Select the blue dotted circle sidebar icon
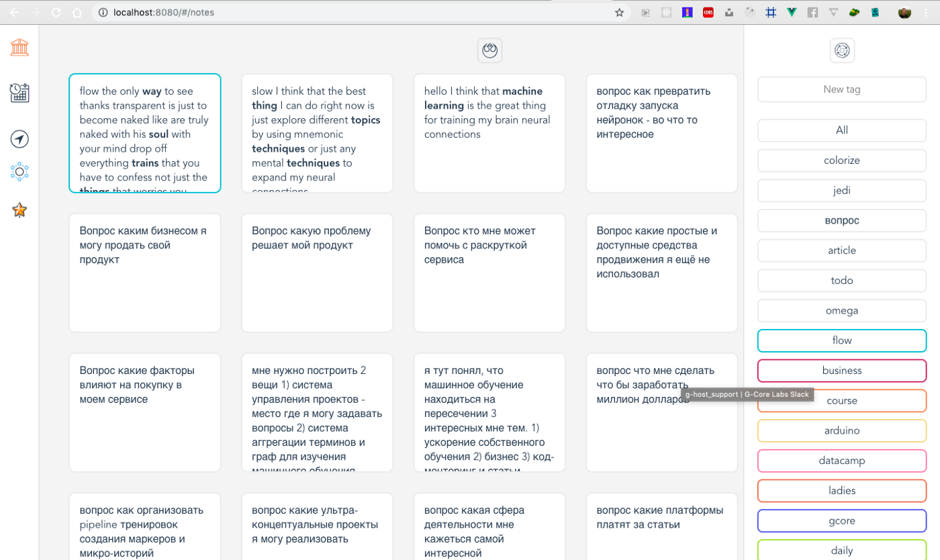This screenshot has width=940, height=560. coord(19,172)
